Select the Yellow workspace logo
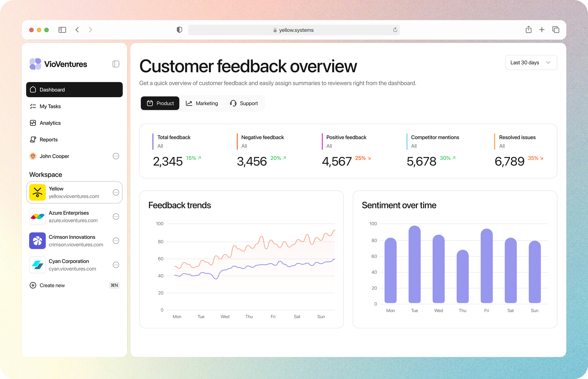This screenshot has height=379, width=588. (37, 192)
